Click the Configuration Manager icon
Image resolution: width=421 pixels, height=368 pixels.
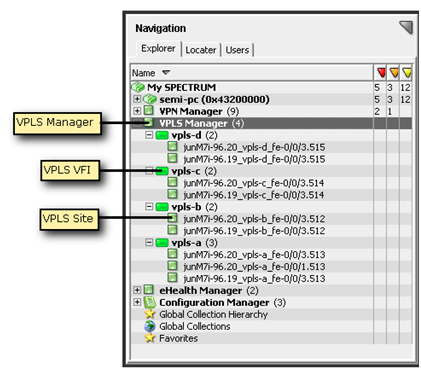150,302
